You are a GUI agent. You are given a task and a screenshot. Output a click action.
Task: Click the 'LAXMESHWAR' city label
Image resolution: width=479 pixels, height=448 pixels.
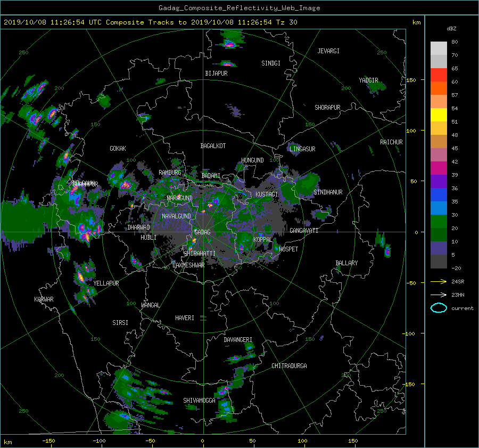188,265
